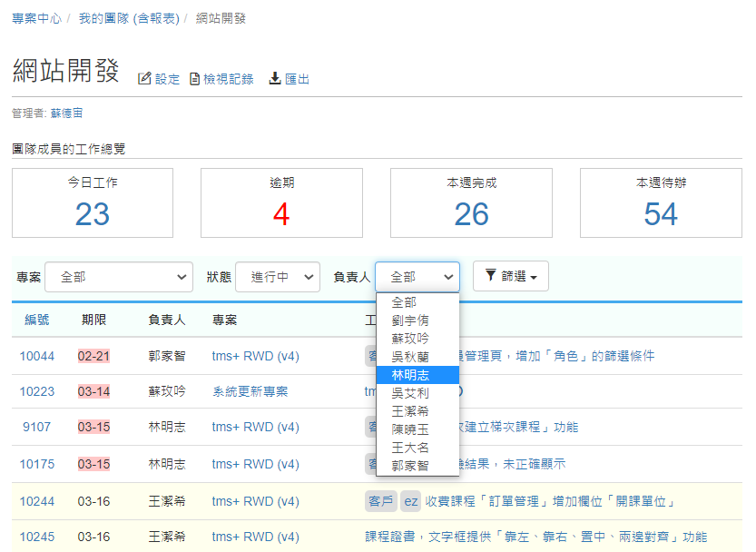Open the 狀態 dropdown showing 進行中

pos(277,277)
